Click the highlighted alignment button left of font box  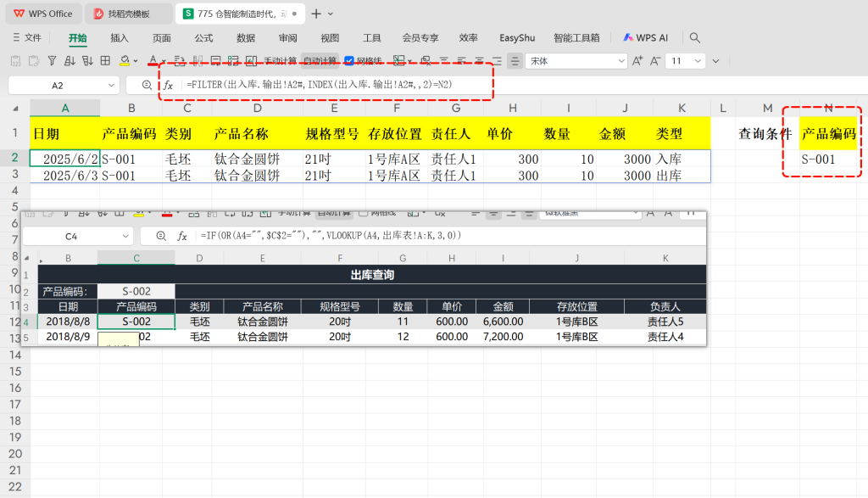515,61
